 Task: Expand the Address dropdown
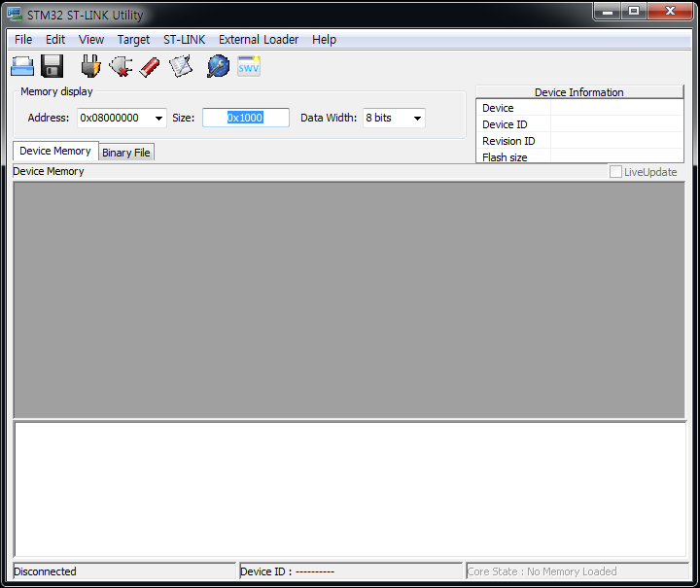(158, 119)
